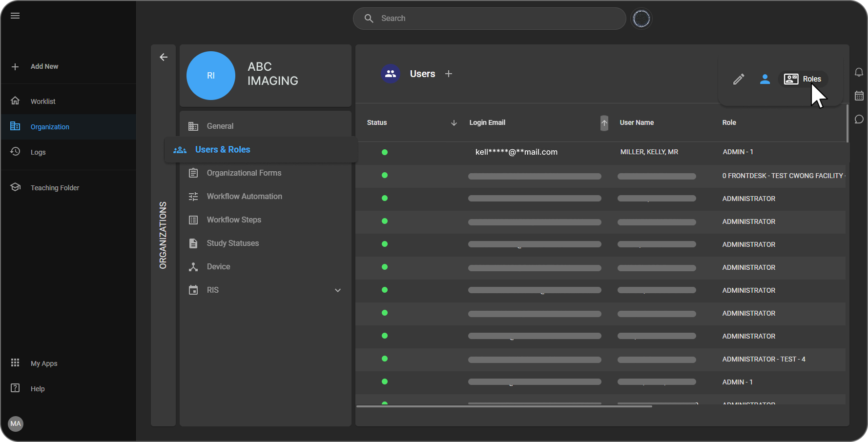Open the hamburger navigation menu

point(15,16)
